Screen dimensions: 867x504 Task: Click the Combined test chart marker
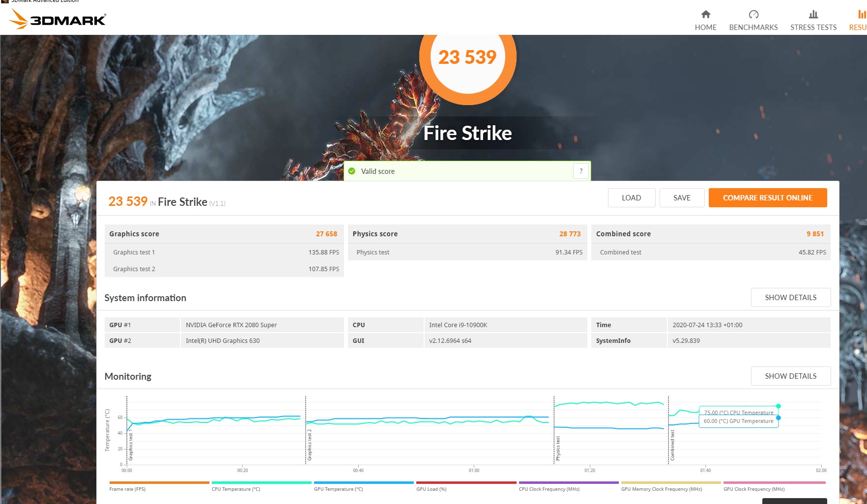pos(672,446)
